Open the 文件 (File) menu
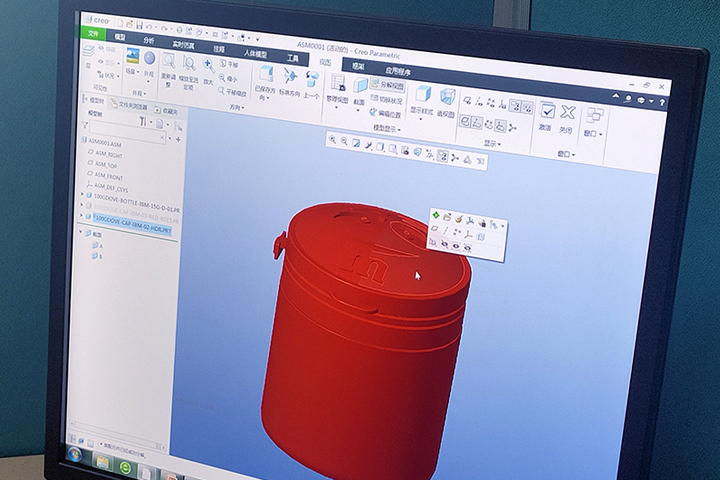Image resolution: width=720 pixels, height=480 pixels. [93, 33]
